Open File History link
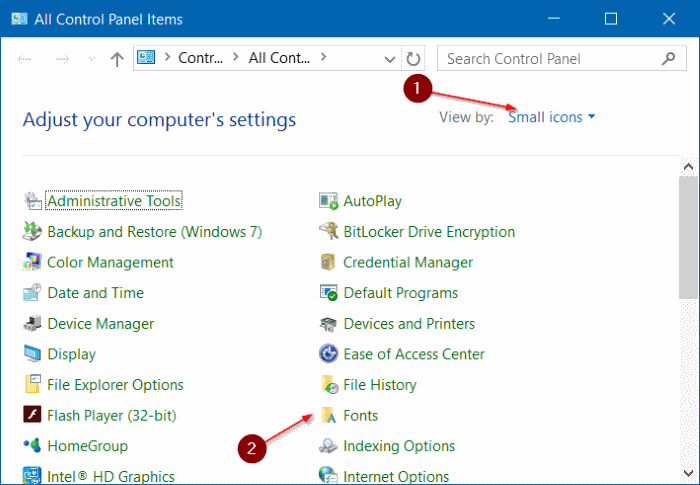 tap(379, 385)
